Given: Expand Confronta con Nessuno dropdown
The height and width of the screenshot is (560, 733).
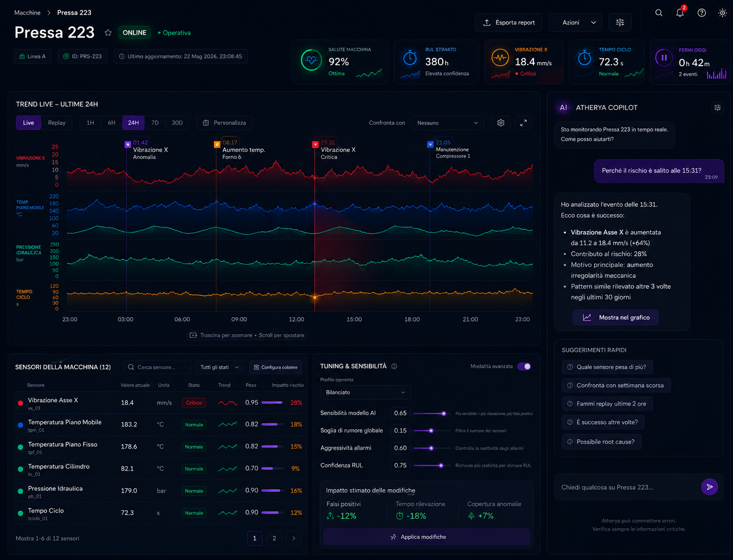Looking at the screenshot, I should (x=447, y=123).
